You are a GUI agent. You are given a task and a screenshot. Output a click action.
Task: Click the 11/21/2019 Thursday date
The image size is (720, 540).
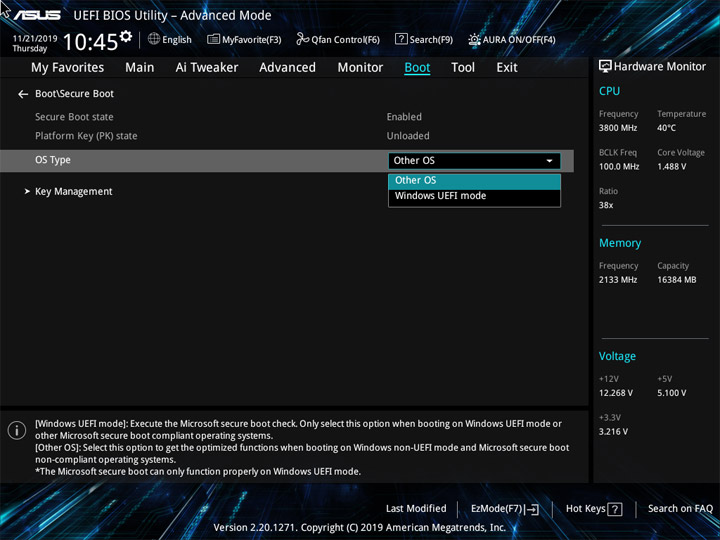click(34, 44)
